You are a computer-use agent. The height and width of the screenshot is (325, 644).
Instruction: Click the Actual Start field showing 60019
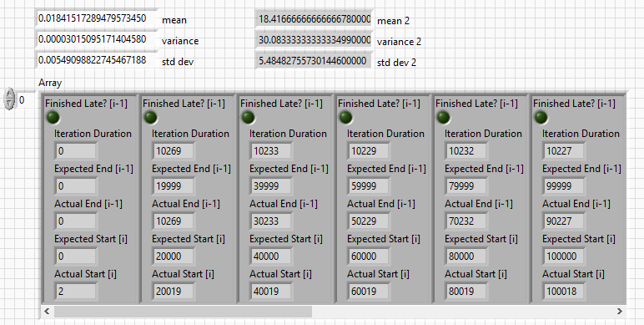369,292
